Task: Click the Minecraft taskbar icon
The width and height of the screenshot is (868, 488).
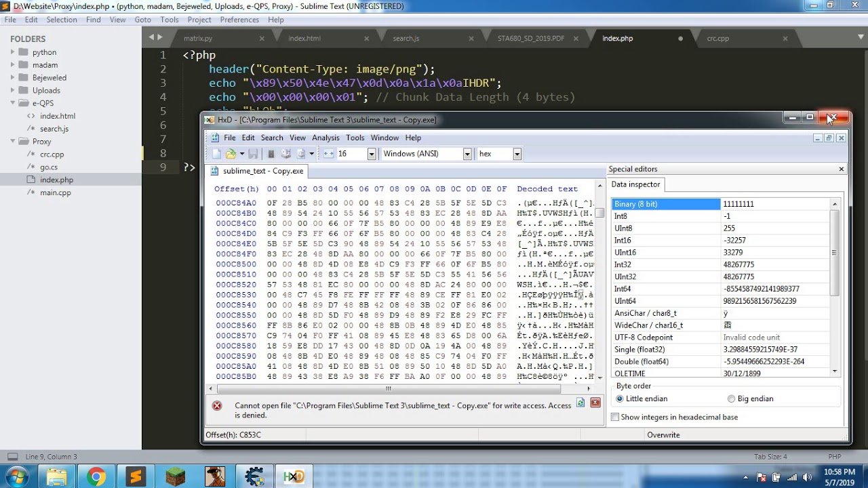Action: pos(175,476)
